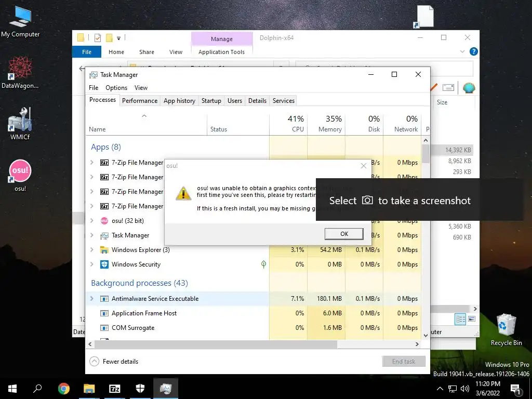Expand the Task Manager process row
Image resolution: width=532 pixels, height=399 pixels.
point(91,235)
